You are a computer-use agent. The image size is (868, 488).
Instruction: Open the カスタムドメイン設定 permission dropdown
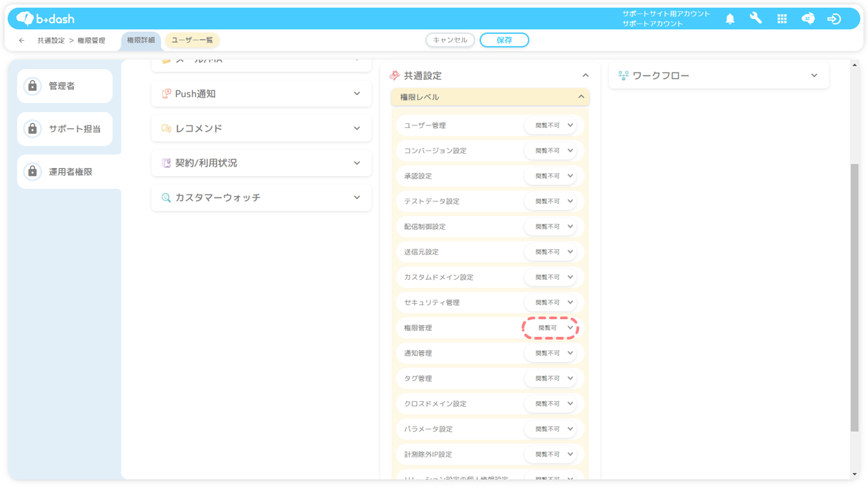click(551, 277)
